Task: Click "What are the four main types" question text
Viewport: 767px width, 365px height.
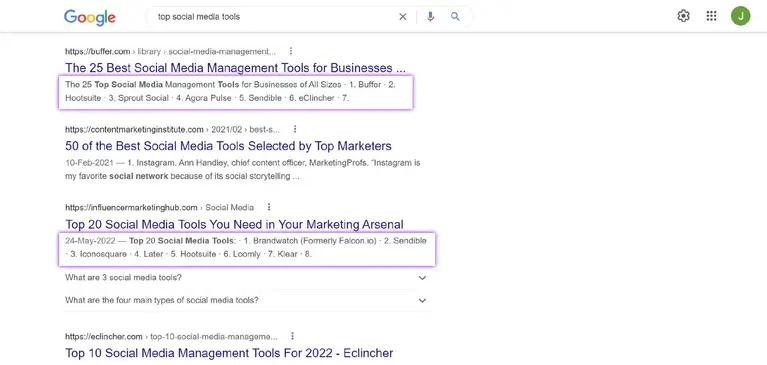Action: [x=162, y=300]
